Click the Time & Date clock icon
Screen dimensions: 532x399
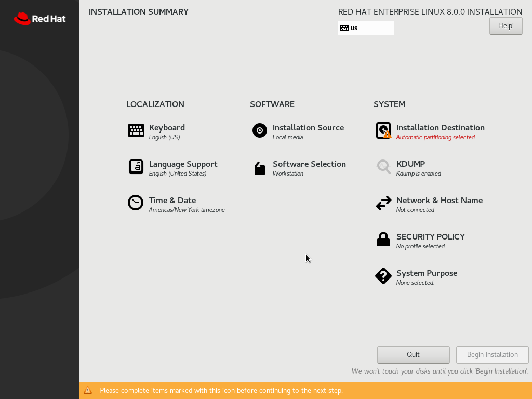[x=136, y=203]
